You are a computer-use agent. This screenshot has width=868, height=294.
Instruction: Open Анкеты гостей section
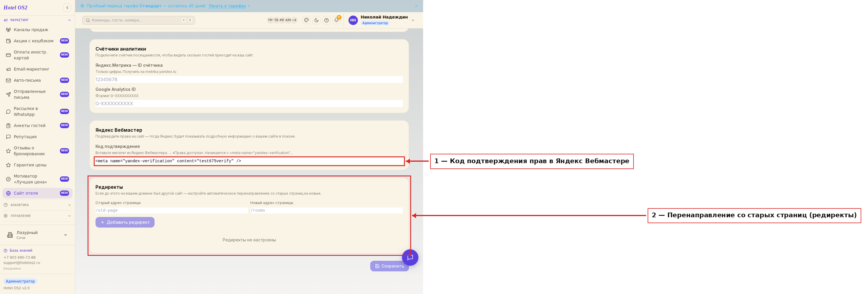click(37, 126)
